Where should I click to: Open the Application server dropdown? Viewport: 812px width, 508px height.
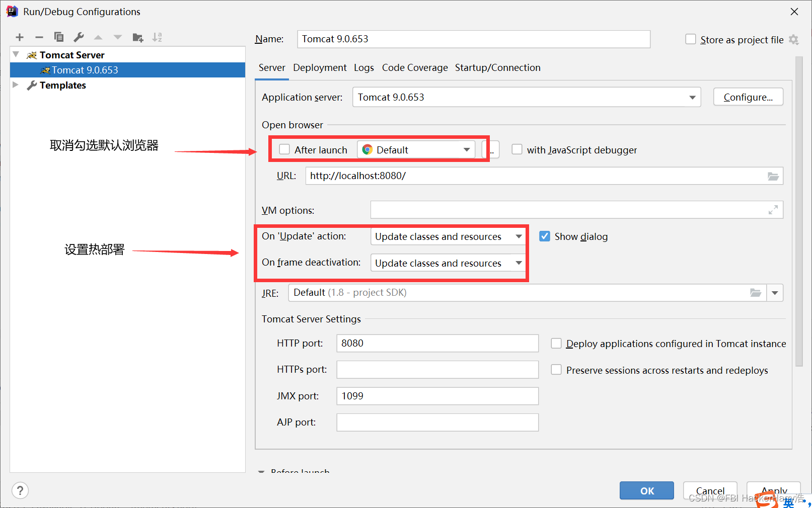tap(527, 97)
